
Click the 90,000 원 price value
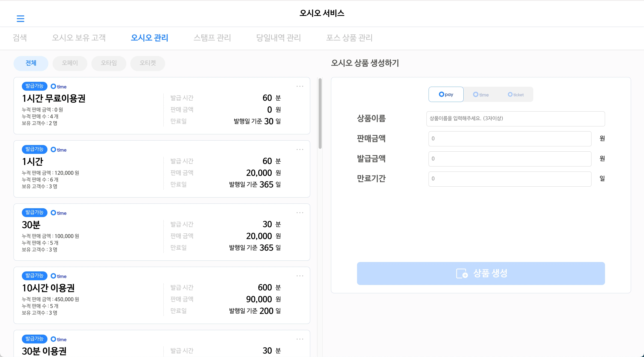click(263, 299)
